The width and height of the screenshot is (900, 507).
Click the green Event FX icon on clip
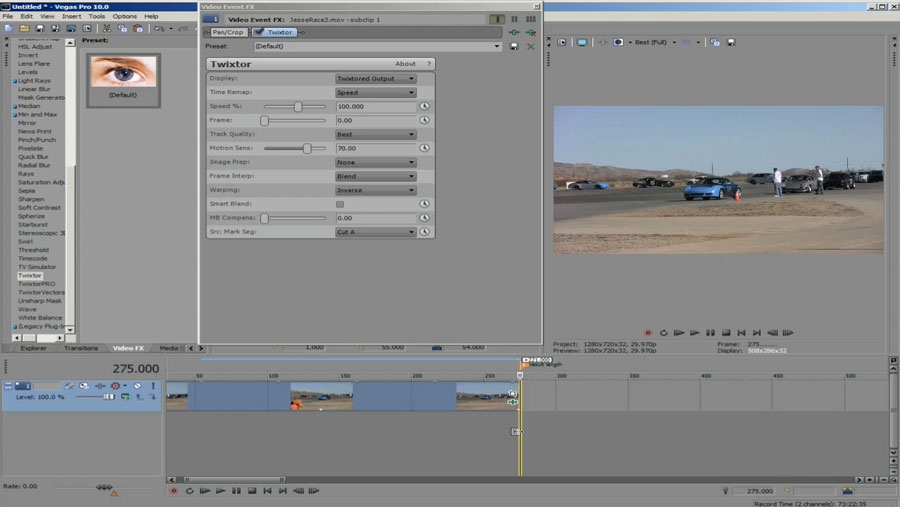[x=513, y=402]
